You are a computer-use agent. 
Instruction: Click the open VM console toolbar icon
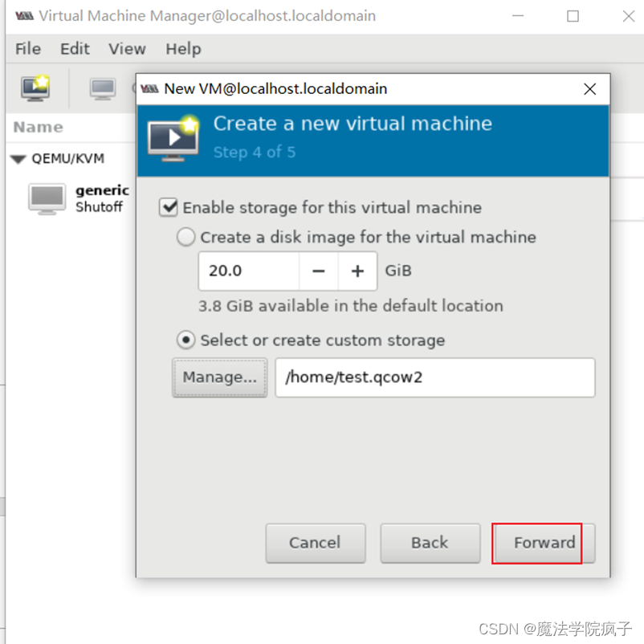pyautogui.click(x=103, y=88)
